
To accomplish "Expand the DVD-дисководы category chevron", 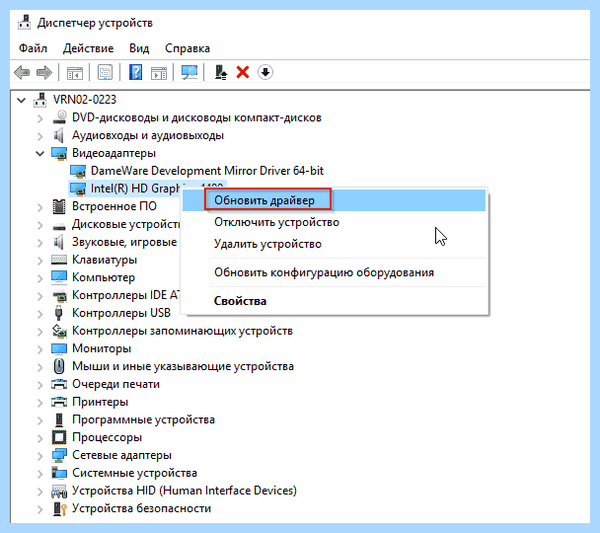I will (40, 119).
